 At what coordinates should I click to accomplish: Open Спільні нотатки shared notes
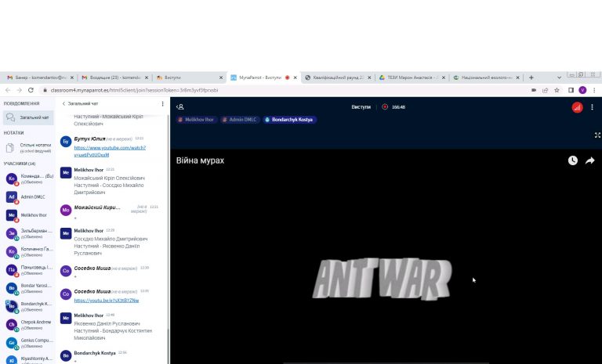(34, 147)
